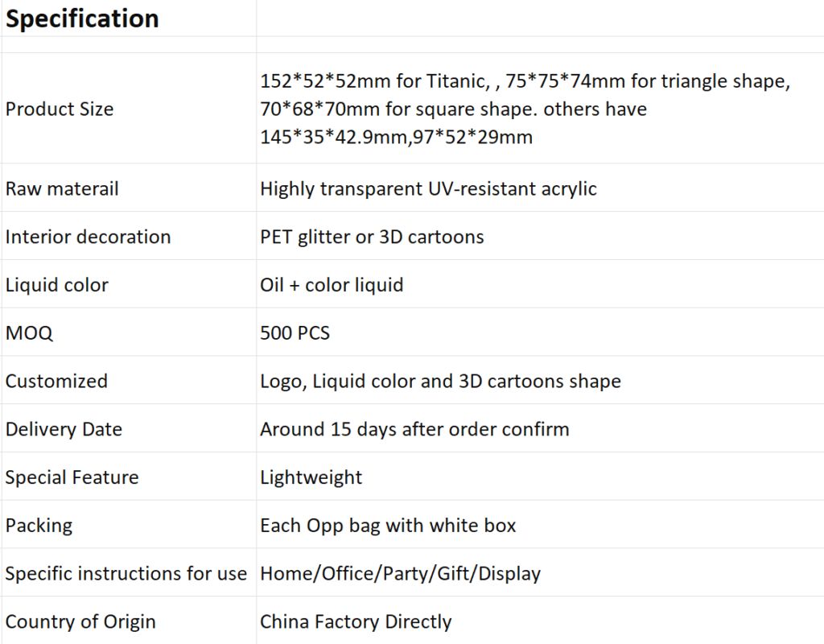The width and height of the screenshot is (824, 644).
Task: Click the Customized label cell
Action: tap(129, 380)
